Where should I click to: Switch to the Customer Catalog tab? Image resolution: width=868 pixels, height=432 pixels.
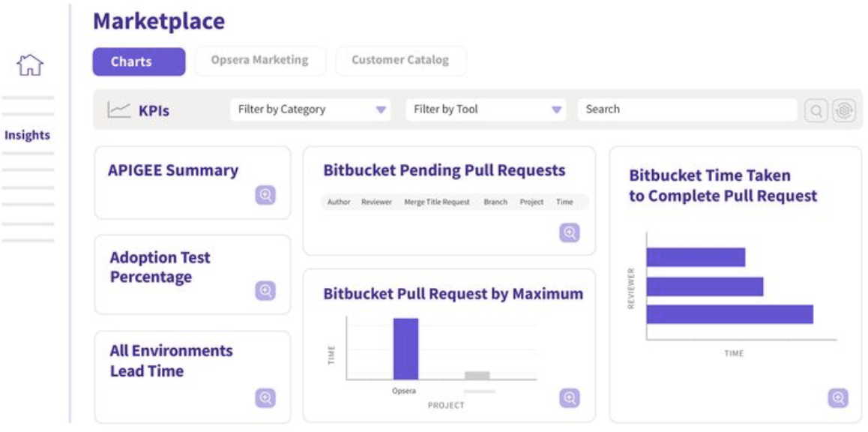pos(400,60)
